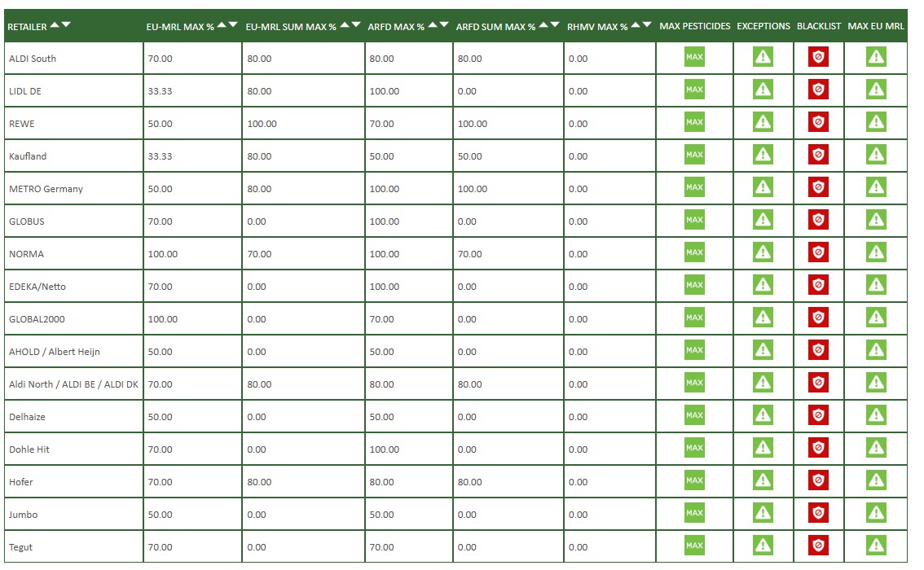Open the exceptions warning icon for LIDL DE
The image size is (924, 570).
pyautogui.click(x=763, y=90)
